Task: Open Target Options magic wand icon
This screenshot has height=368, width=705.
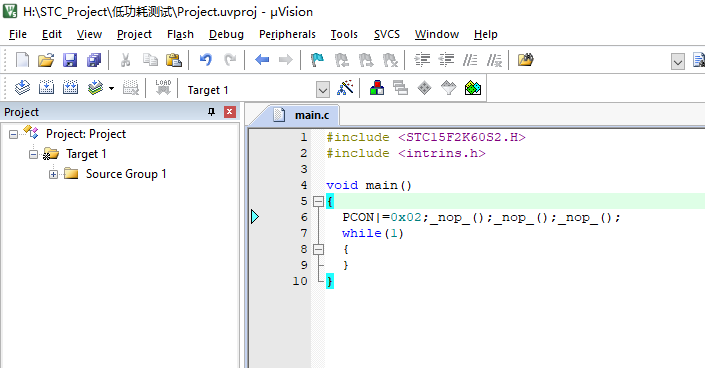Action: coord(345,88)
